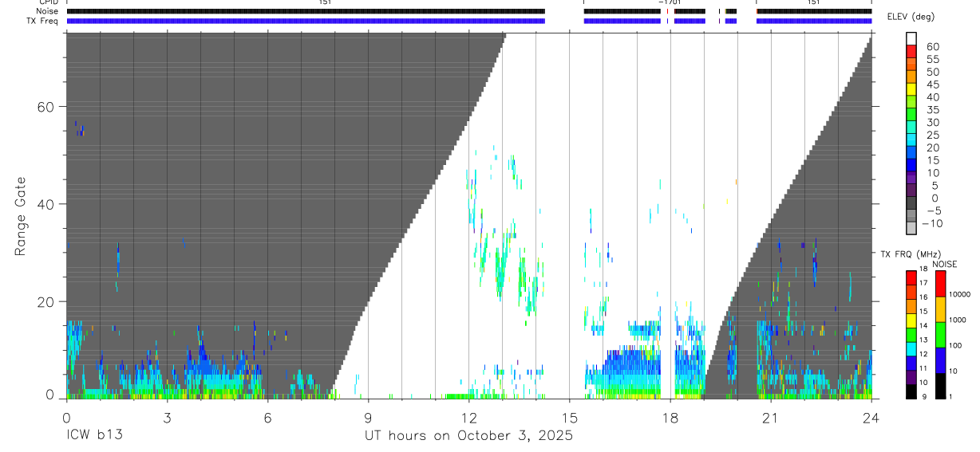Click the 'ELEV (deg)' colorbar title
This screenshot has height=452, width=980.
coord(911,18)
